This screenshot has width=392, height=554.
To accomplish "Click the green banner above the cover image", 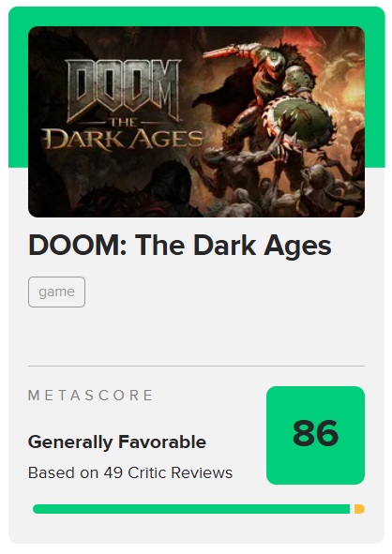I will point(196,16).
